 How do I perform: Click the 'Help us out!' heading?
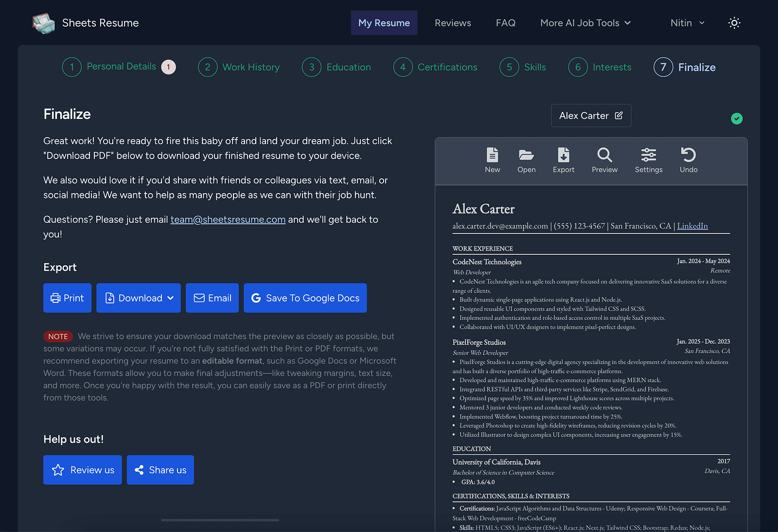(73, 439)
